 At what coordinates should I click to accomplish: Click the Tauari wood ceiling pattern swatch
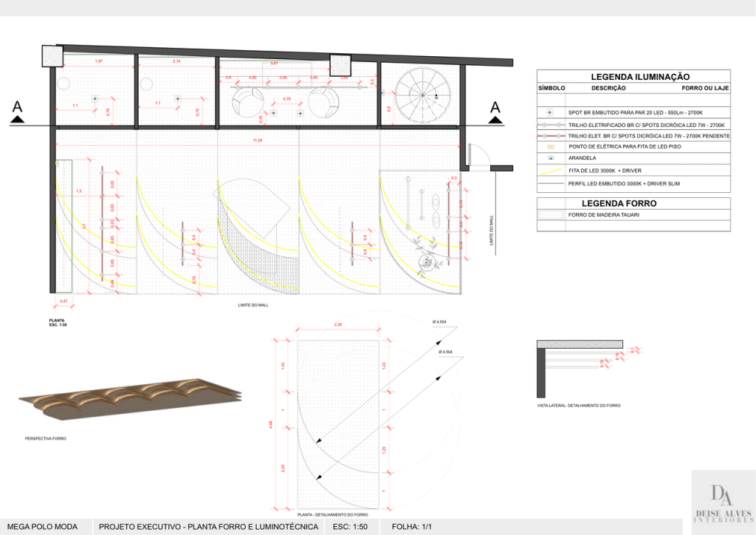pyautogui.click(x=551, y=215)
